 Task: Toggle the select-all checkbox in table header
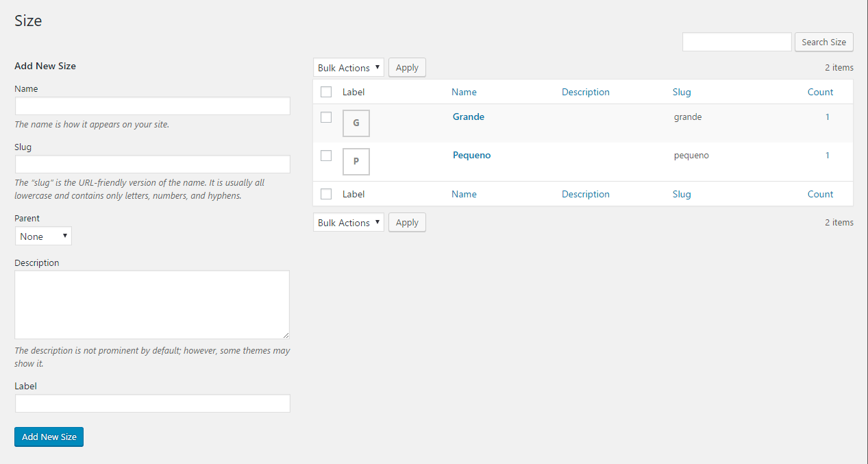coord(326,92)
